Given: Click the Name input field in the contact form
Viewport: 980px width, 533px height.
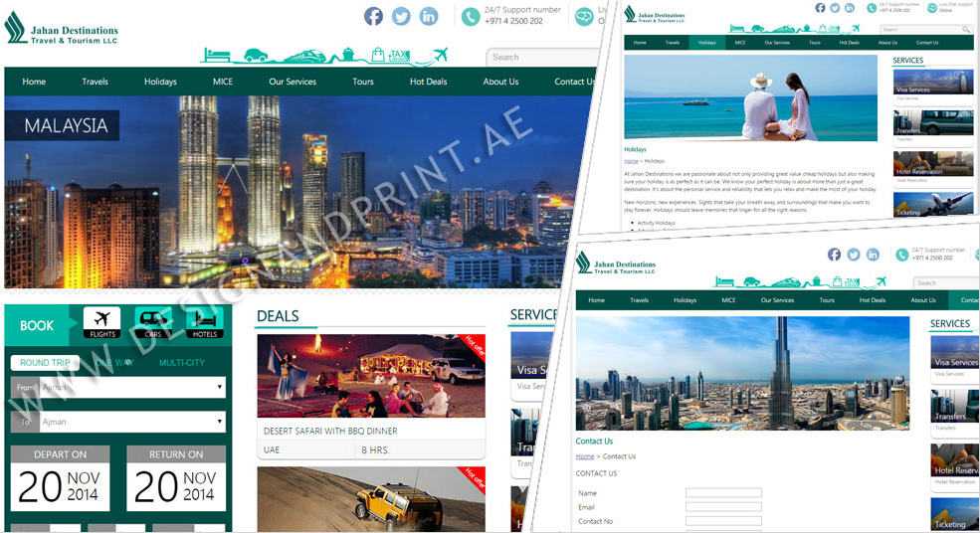Looking at the screenshot, I should pyautogui.click(x=723, y=493).
